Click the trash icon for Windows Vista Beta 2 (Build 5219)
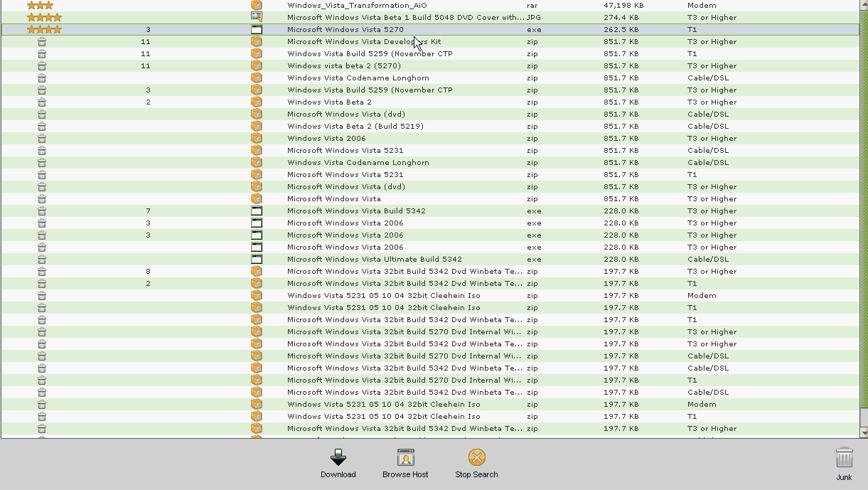This screenshot has width=868, height=490. tap(42, 126)
